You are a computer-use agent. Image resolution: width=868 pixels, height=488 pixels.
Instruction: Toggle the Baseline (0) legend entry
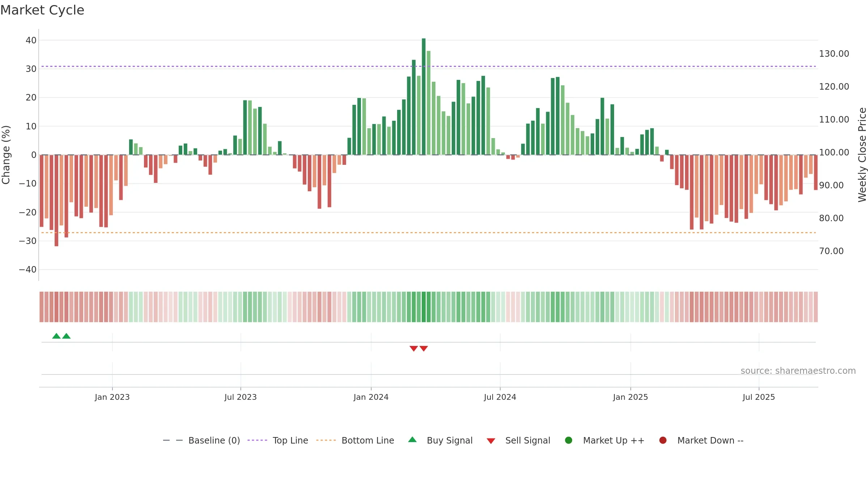point(201,440)
